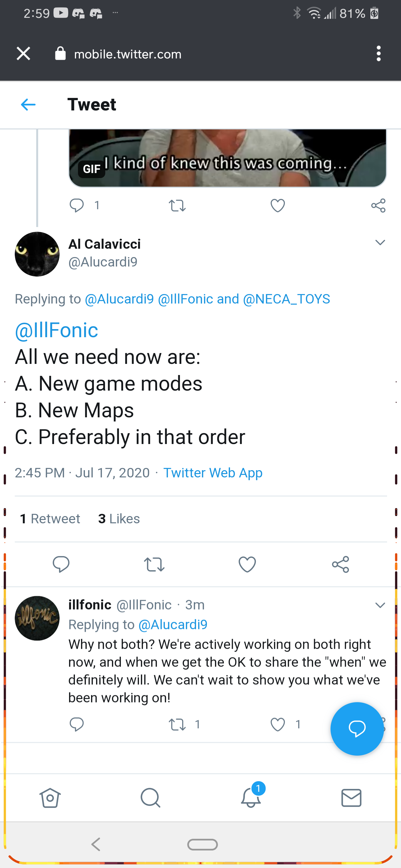
Task: Reply to Al Calavicci's main tweet
Action: pyautogui.click(x=61, y=564)
